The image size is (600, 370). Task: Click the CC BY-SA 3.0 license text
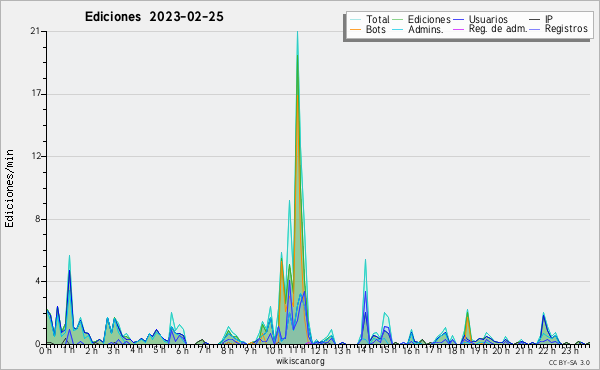point(569,362)
